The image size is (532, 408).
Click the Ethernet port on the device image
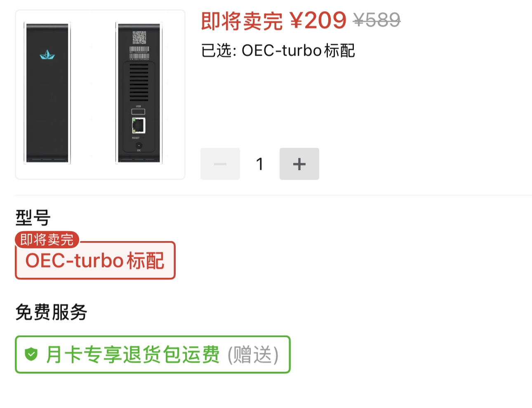139,125
